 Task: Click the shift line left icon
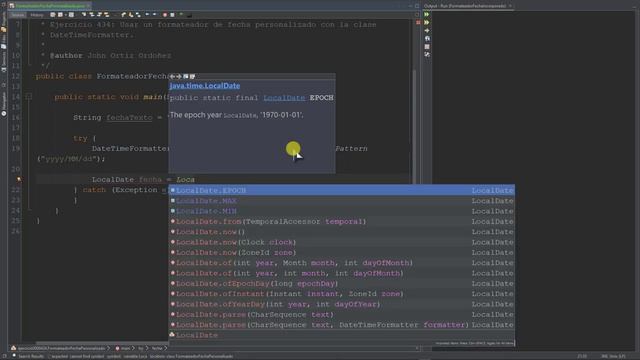point(147,15)
